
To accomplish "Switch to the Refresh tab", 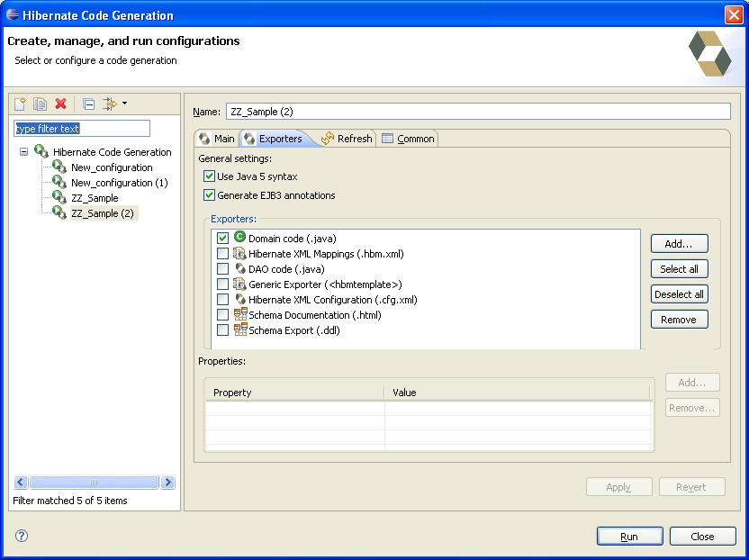I will click(x=347, y=139).
